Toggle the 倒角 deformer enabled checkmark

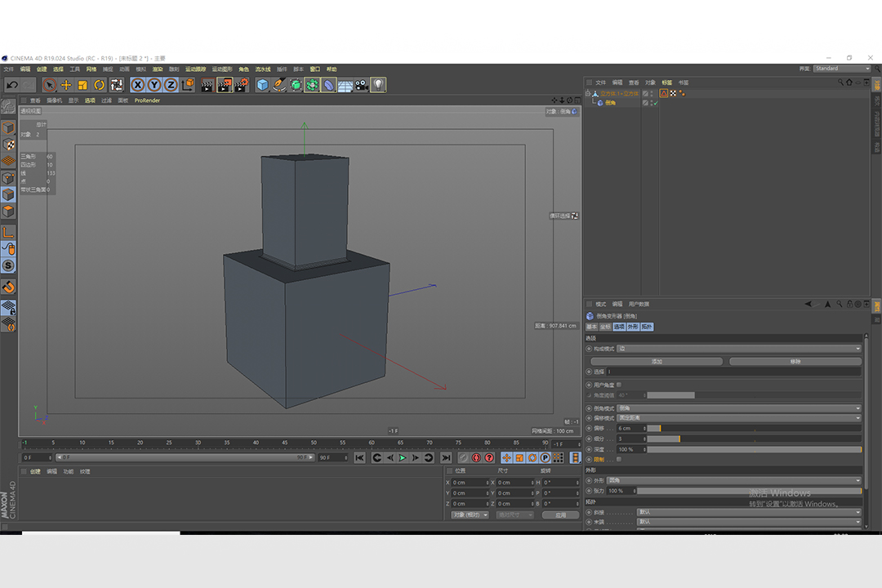[656, 103]
